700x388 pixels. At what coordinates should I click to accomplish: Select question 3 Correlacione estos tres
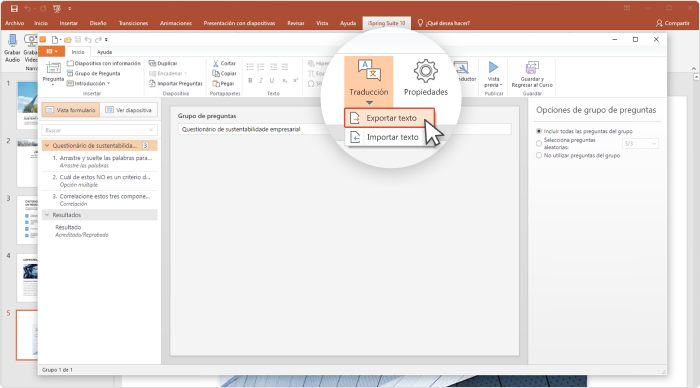coord(100,200)
